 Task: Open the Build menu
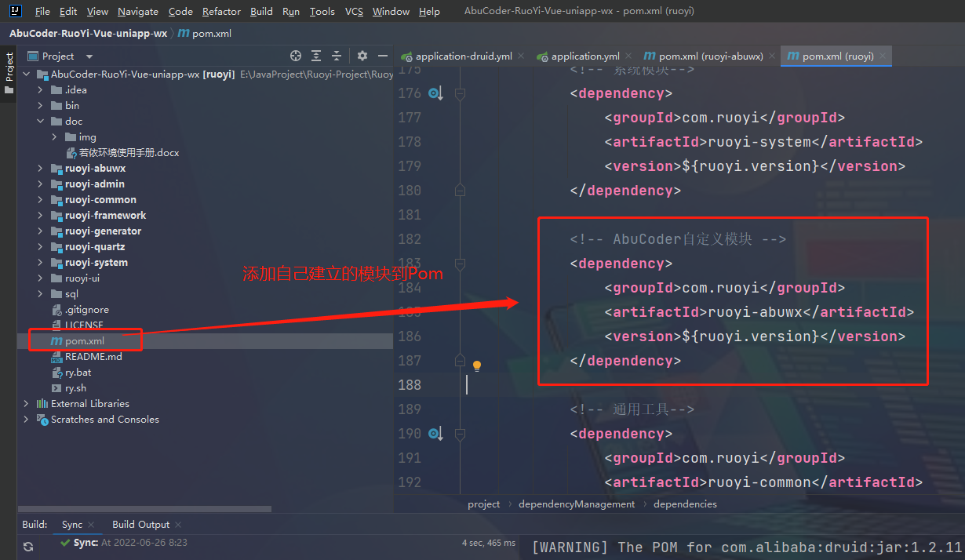coord(262,12)
